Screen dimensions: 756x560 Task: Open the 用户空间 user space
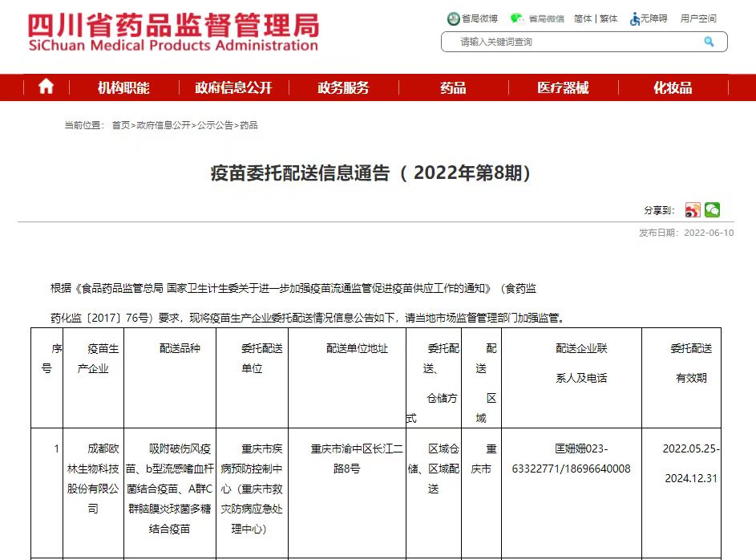697,18
